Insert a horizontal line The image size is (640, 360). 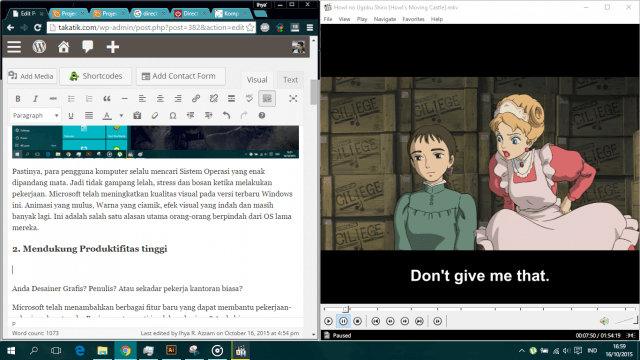[124, 99]
